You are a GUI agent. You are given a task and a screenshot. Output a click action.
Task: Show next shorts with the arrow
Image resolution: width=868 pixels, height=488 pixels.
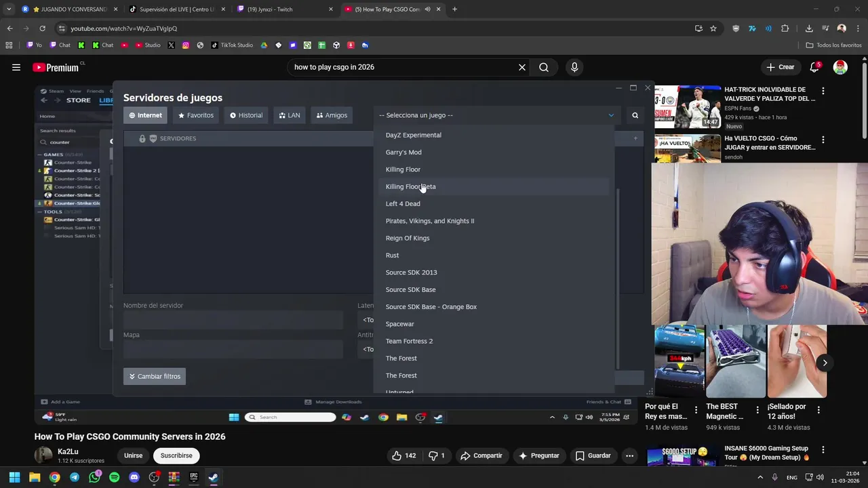825,363
